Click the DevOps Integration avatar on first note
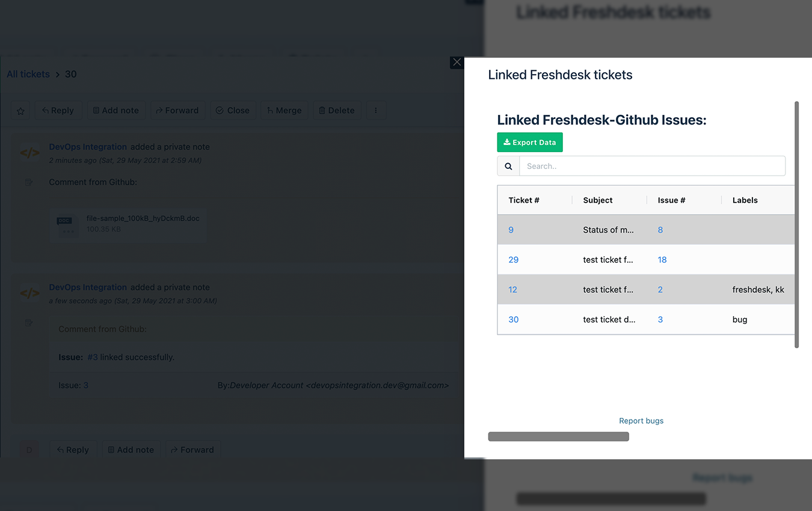 point(29,153)
